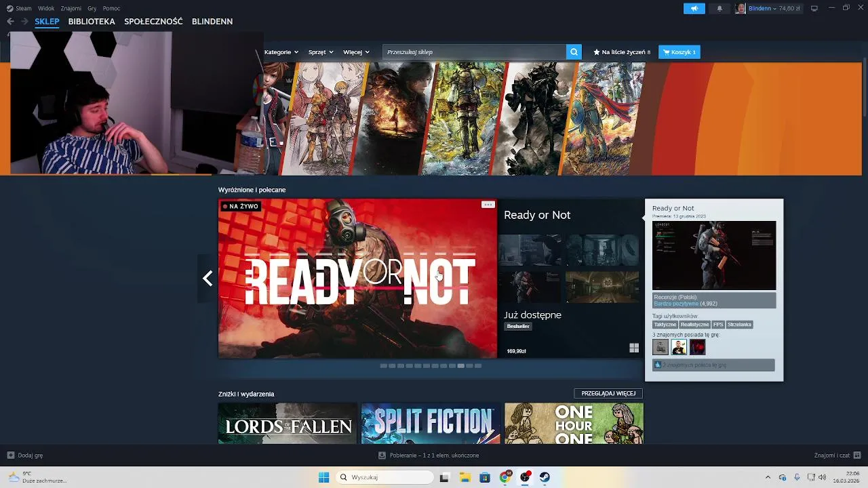
Task: Open Windows Start menu
Action: [323, 477]
